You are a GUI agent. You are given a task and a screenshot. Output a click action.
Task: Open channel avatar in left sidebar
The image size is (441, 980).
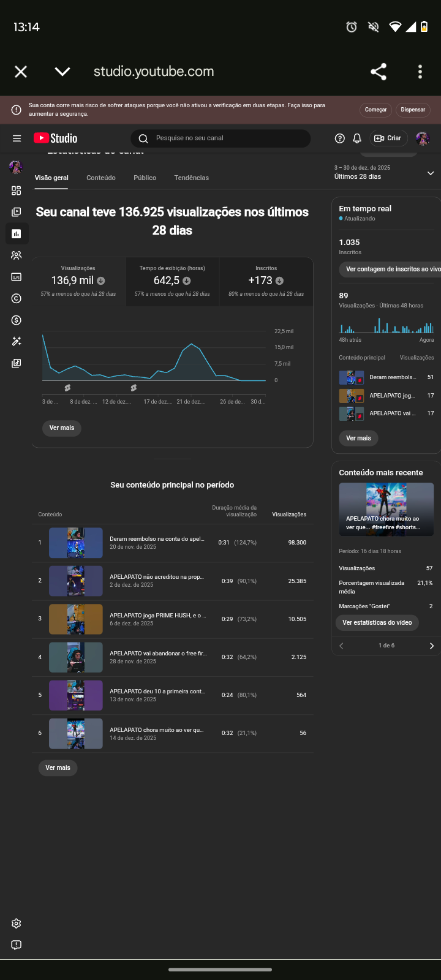click(16, 167)
